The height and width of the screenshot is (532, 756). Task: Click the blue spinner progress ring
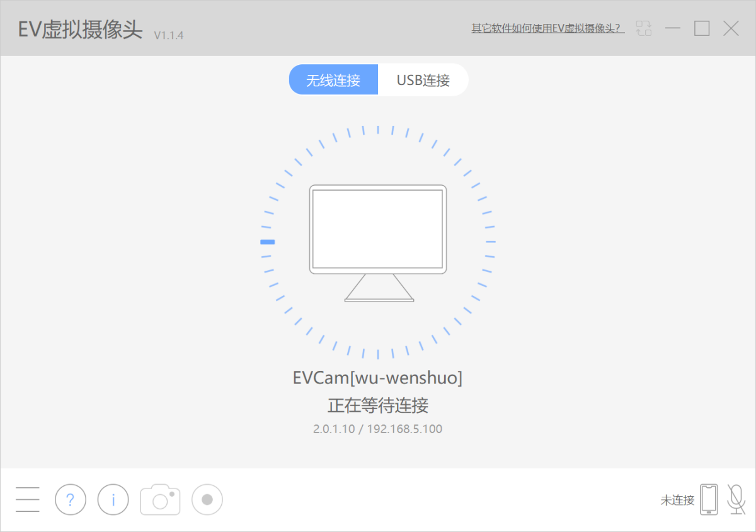268,240
